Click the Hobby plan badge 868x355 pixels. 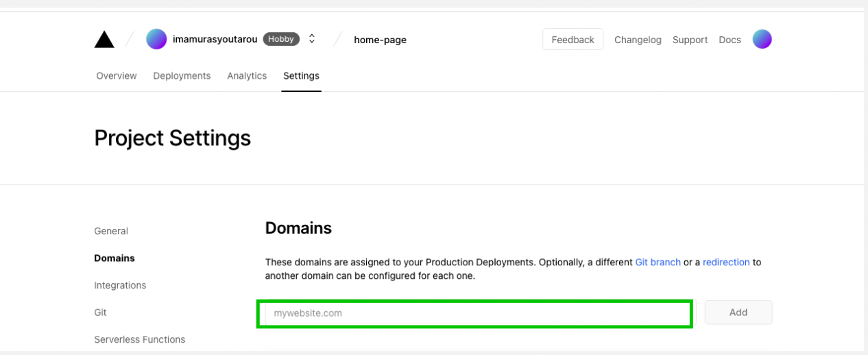click(281, 39)
